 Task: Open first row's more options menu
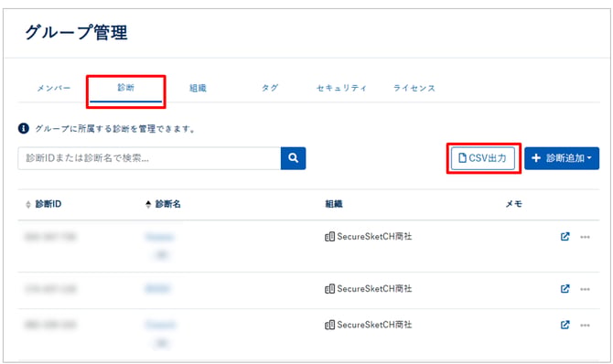click(585, 237)
